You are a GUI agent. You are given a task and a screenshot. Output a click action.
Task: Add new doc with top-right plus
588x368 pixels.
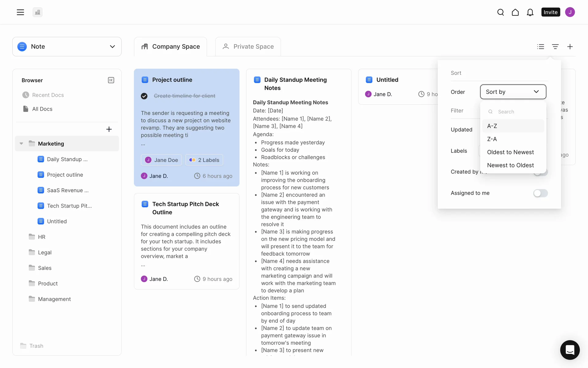(x=570, y=47)
